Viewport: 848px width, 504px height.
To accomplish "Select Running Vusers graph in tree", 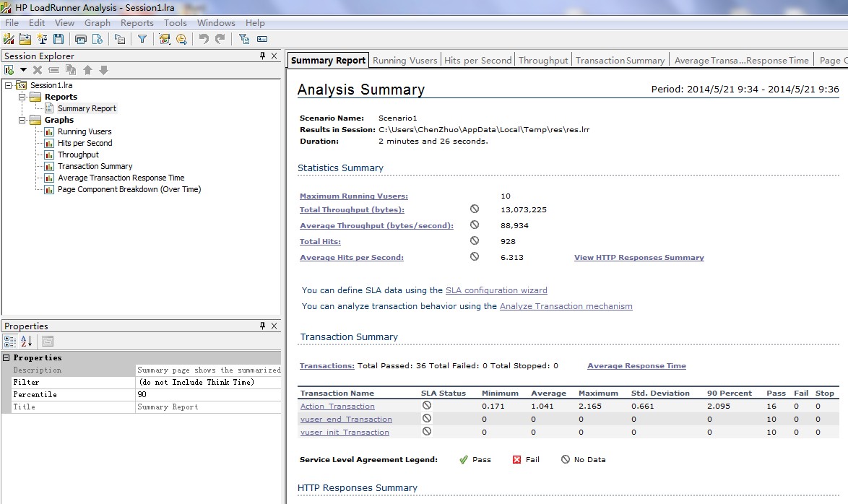I will [85, 131].
